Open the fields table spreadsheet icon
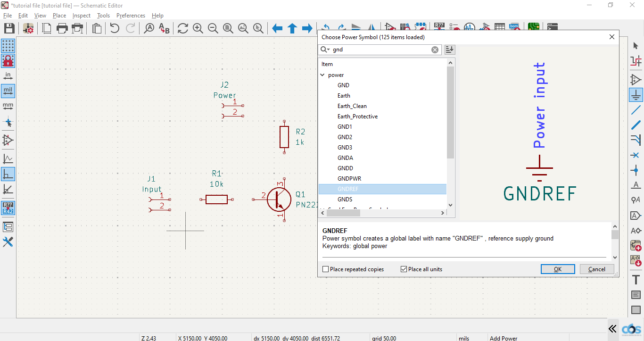The width and height of the screenshot is (644, 341). [x=500, y=27]
